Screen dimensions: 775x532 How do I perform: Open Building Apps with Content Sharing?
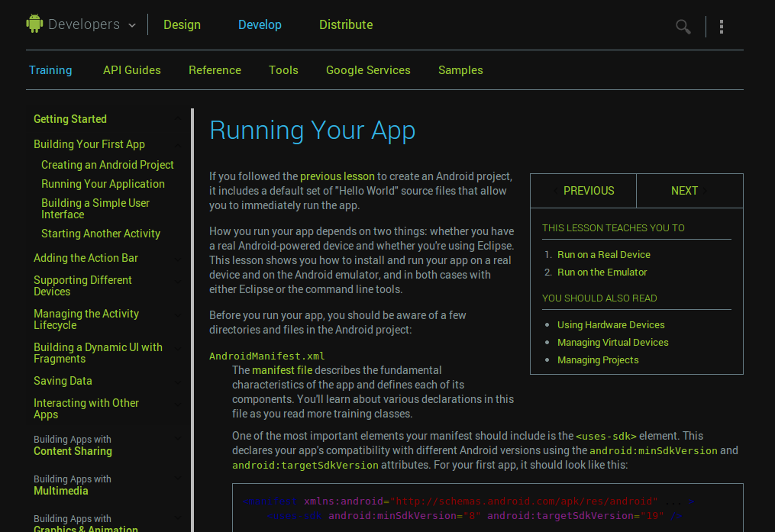73,445
